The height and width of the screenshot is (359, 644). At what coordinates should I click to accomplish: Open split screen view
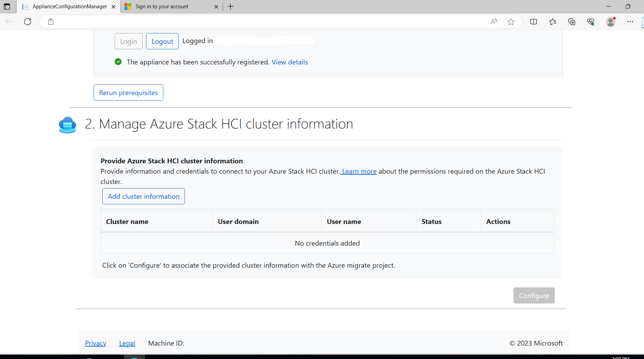533,22
